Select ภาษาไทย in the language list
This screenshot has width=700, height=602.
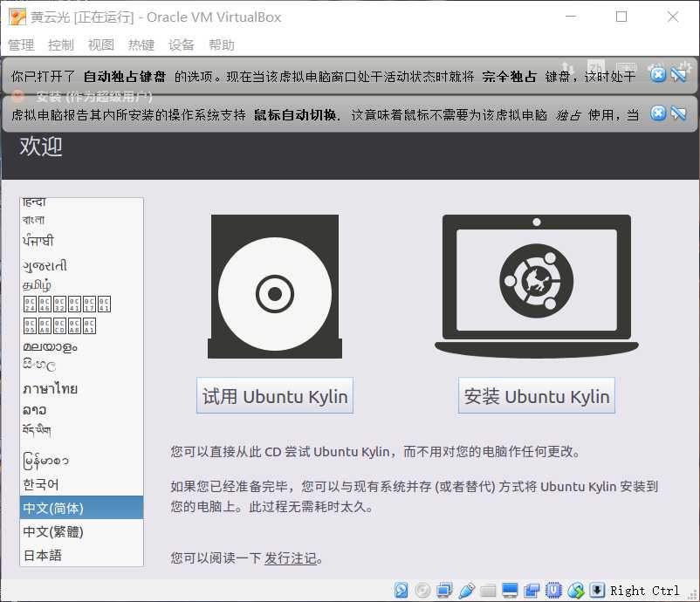click(x=82, y=388)
